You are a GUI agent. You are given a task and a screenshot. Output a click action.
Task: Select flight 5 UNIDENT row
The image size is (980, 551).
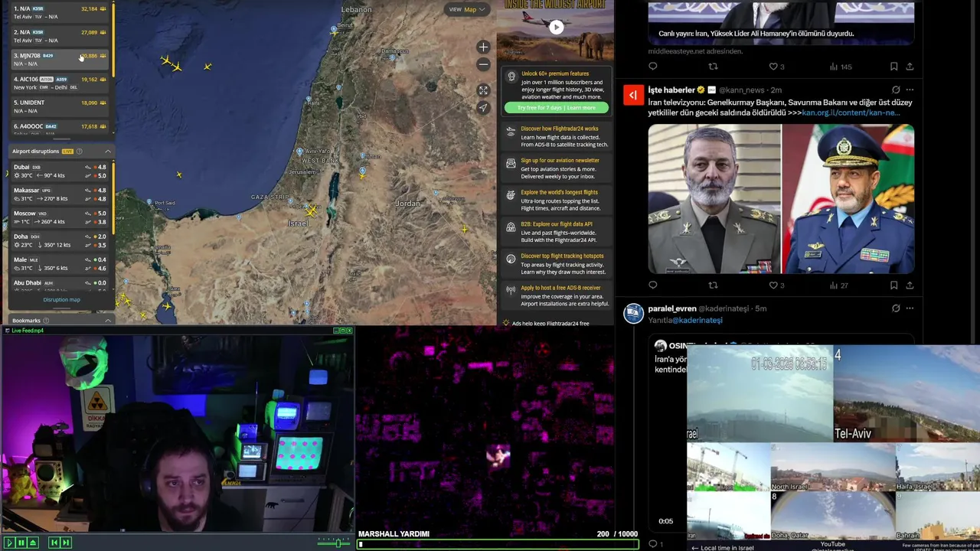pyautogui.click(x=60, y=106)
